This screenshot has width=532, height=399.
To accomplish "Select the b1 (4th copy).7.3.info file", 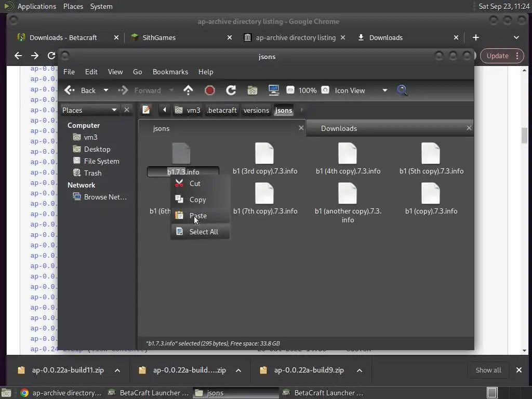I will 348,159.
